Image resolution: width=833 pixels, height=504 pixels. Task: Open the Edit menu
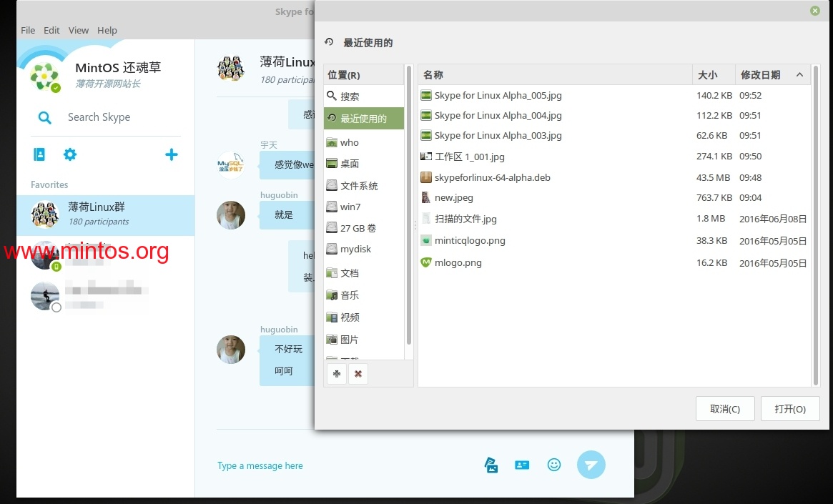tap(51, 30)
